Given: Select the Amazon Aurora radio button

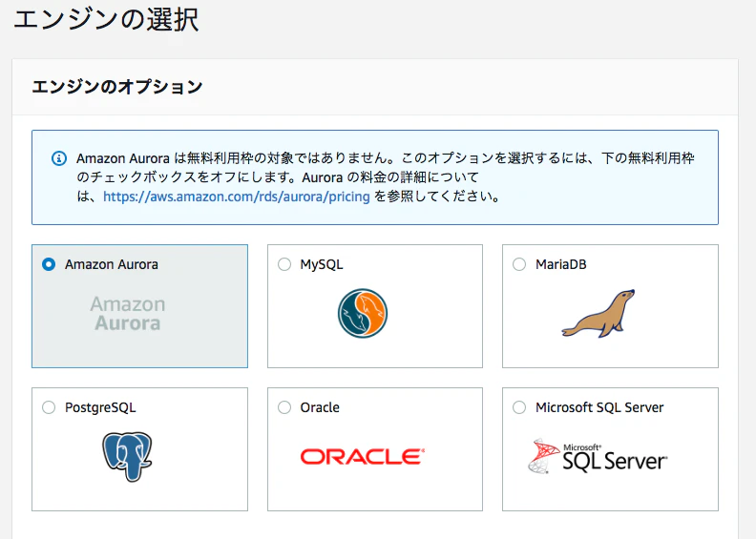Looking at the screenshot, I should pyautogui.click(x=49, y=264).
